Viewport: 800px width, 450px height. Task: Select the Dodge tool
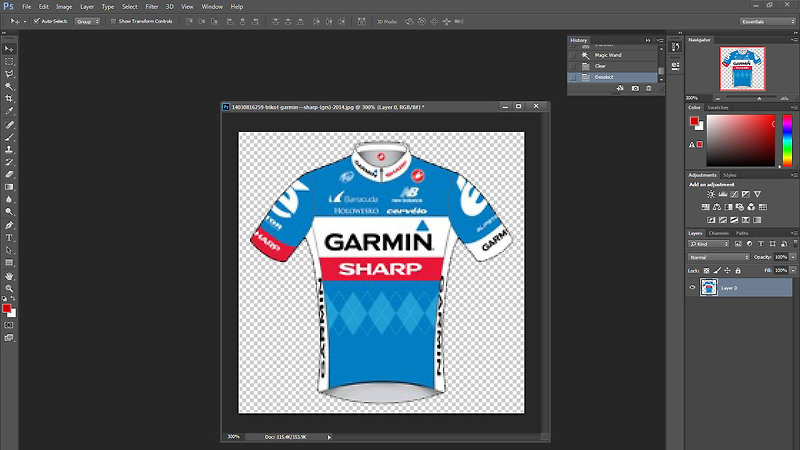click(9, 212)
